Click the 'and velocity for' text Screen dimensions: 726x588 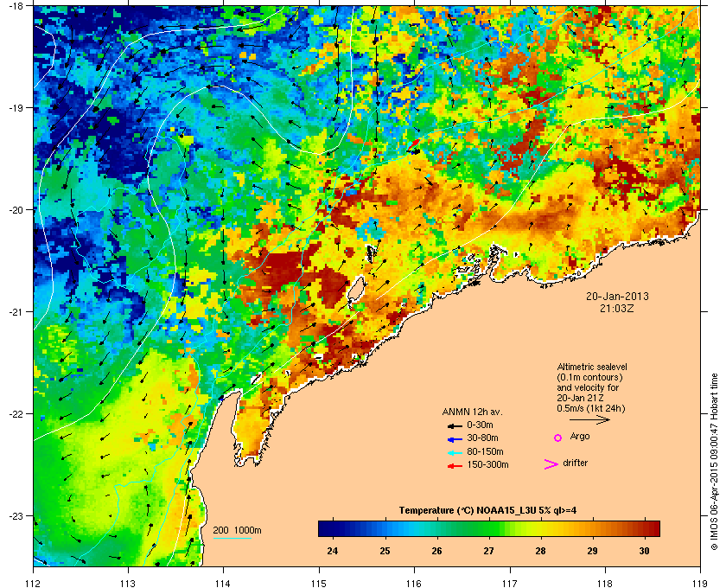click(x=588, y=387)
